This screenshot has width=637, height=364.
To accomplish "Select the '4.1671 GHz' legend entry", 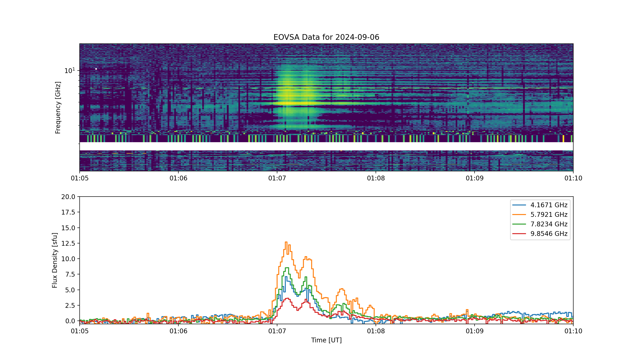I will tap(540, 205).
